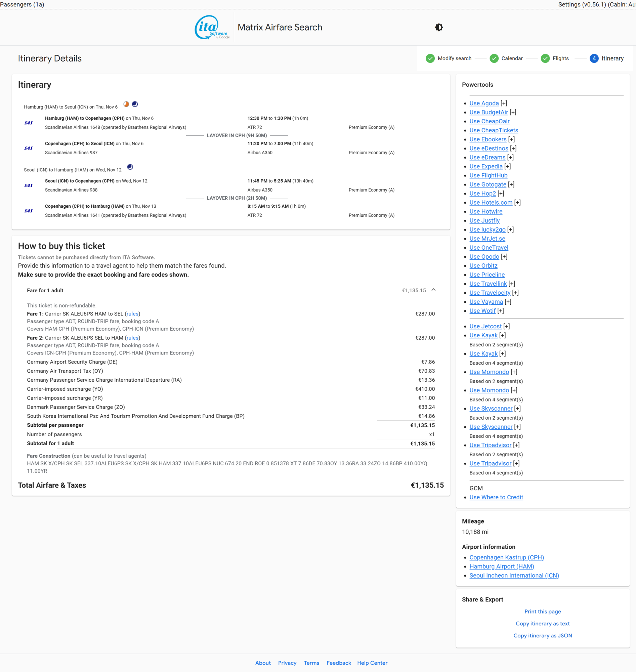Expand the Use Momondo powertool options
This screenshot has height=672, width=636.
point(514,372)
